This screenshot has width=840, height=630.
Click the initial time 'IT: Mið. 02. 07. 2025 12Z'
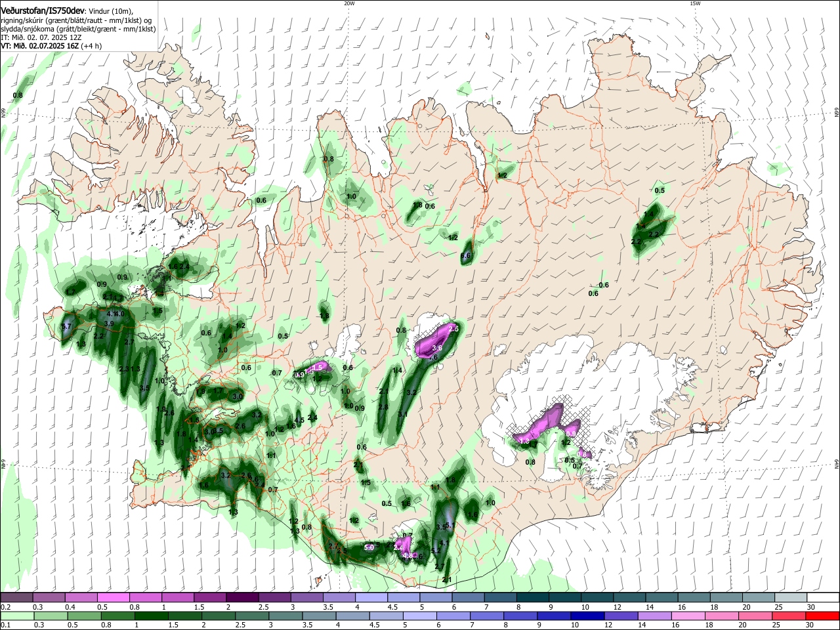click(x=41, y=37)
